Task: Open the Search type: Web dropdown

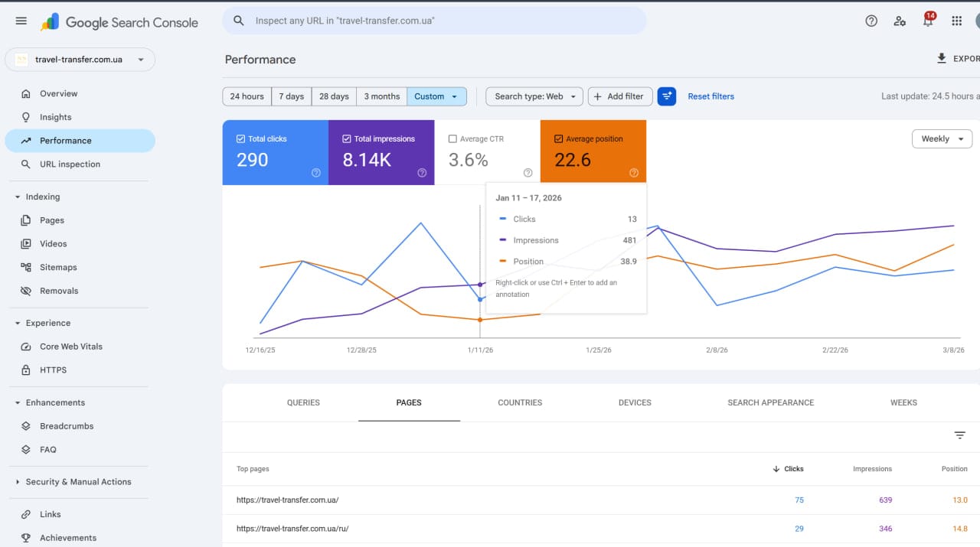Action: pyautogui.click(x=534, y=96)
